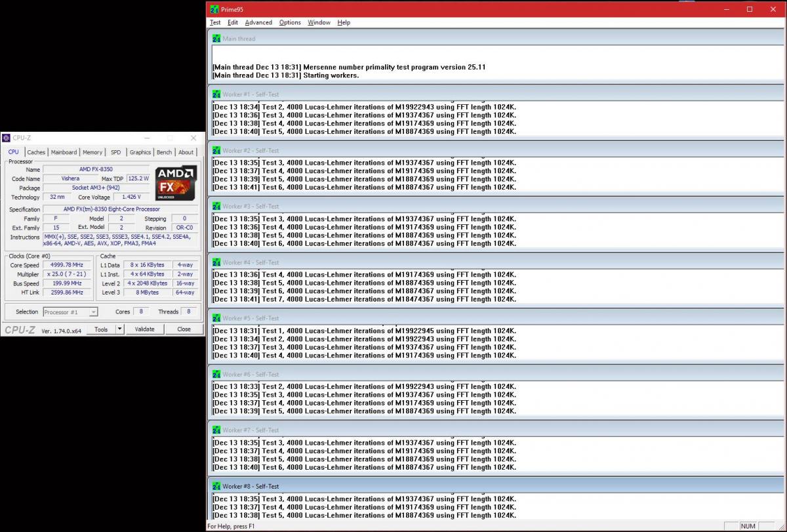The height and width of the screenshot is (532, 787).
Task: Expand the Tools dropdown arrow in CPU-Z
Action: click(x=119, y=329)
